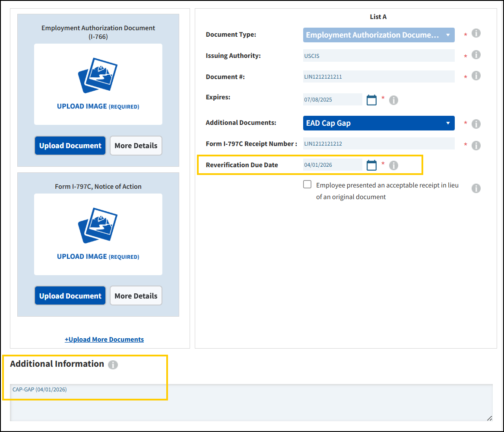
Task: Click info icon for Form I-797C Receipt Number
Action: [x=476, y=146]
